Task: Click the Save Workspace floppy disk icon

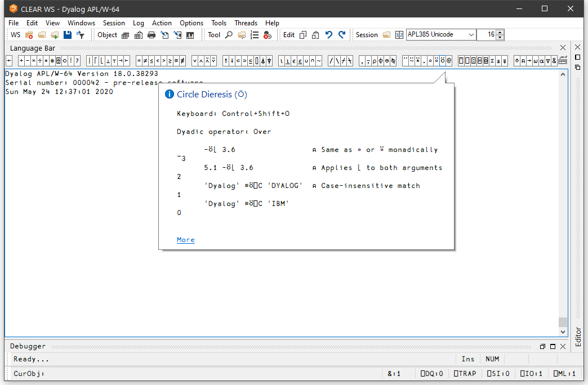Action: (68, 35)
